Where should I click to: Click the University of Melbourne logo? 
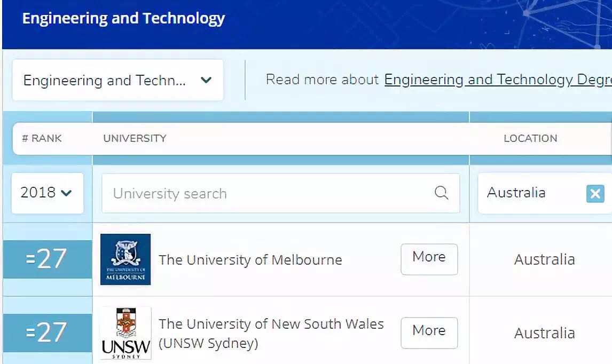[x=125, y=259]
